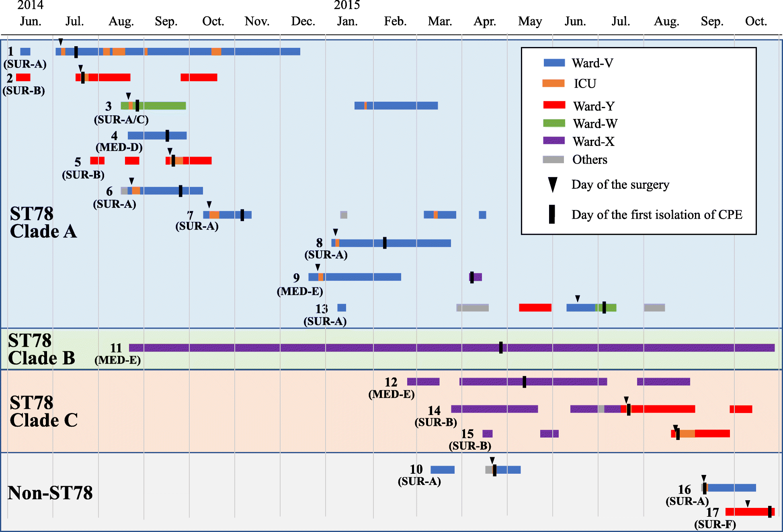Click the '2015' year header
The image size is (783, 532).
(347, 5)
